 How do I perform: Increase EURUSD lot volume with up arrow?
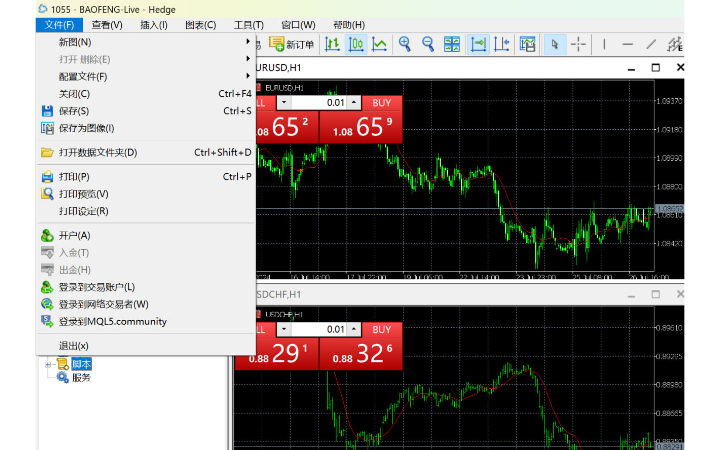click(354, 103)
